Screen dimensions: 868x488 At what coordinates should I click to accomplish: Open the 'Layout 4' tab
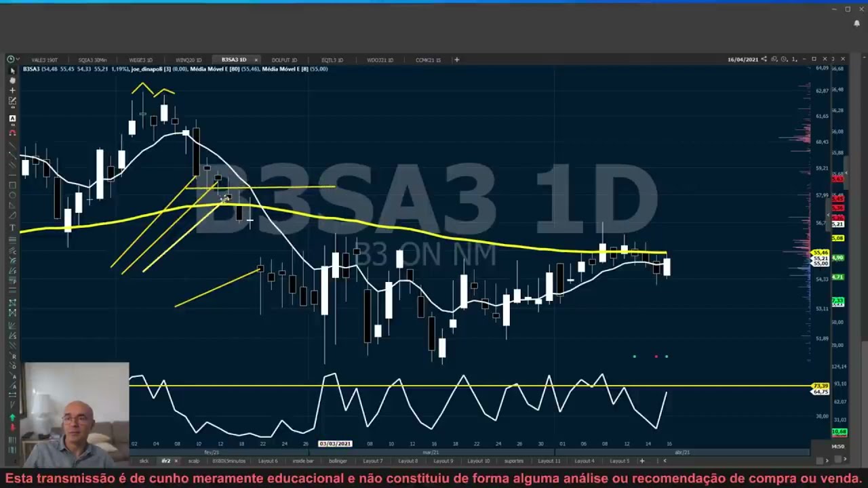(x=584, y=461)
